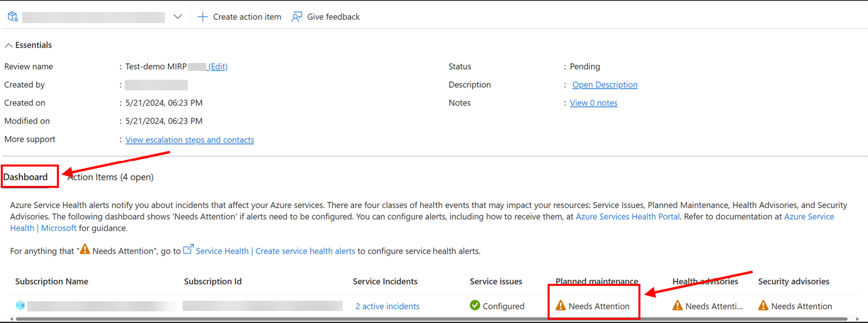Open Service Health | Create service health alerts

click(x=275, y=251)
